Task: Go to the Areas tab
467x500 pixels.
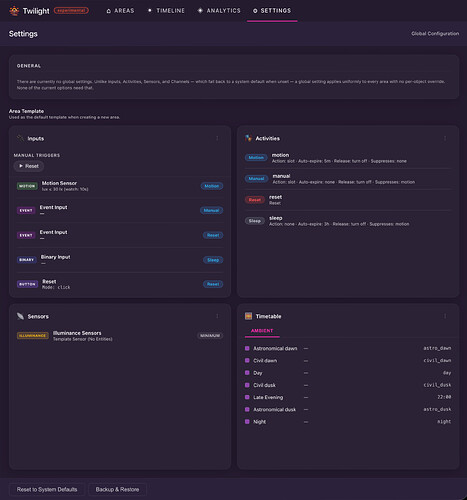Action: pos(120,11)
